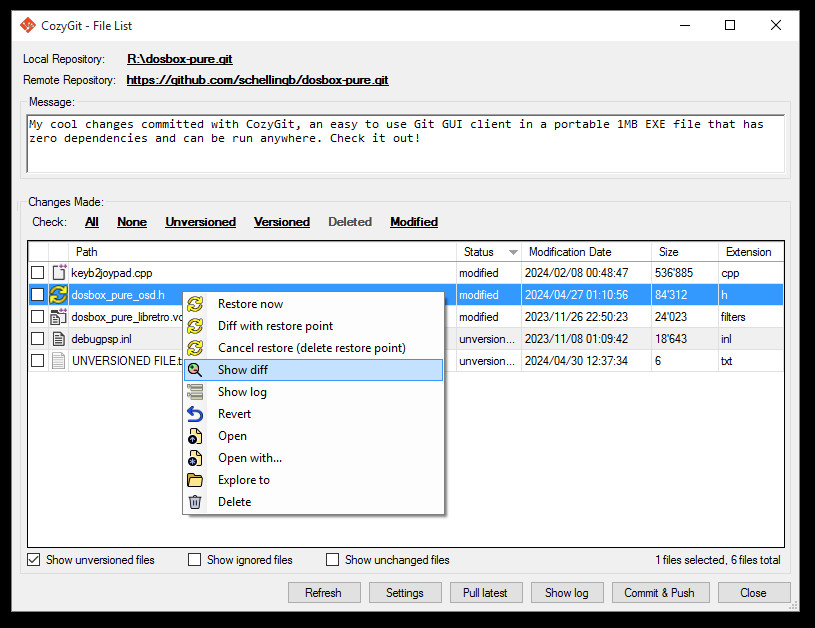Choose Show log in context menu
Viewport: 815px width, 628px height.
[x=313, y=392]
